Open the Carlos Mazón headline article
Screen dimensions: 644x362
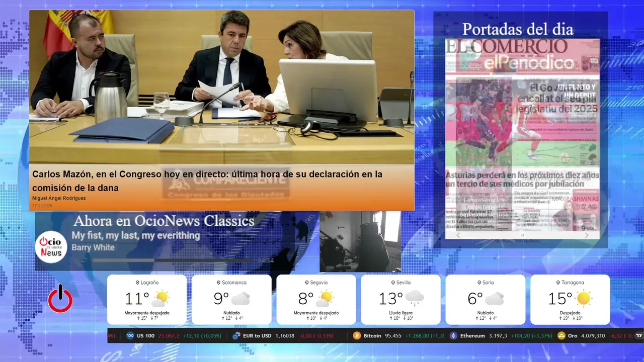[x=207, y=181]
